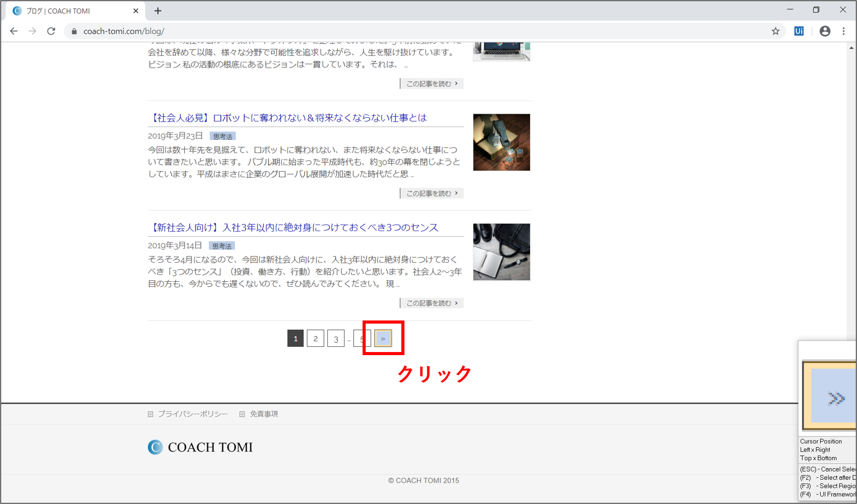Open the 免責事項 footer link
This screenshot has width=857, height=504.
tap(264, 414)
